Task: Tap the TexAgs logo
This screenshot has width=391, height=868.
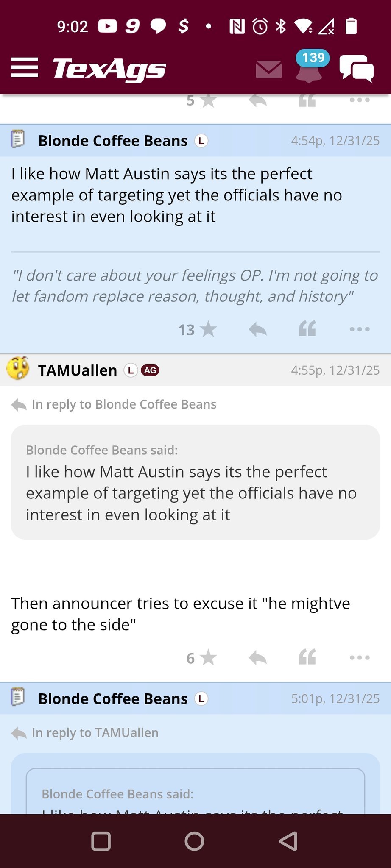Action: (x=109, y=69)
